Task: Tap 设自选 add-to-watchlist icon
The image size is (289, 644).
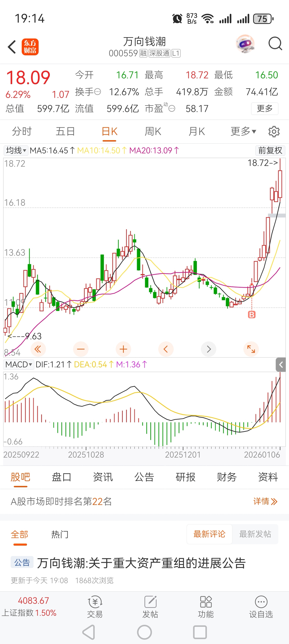Action: pyautogui.click(x=261, y=607)
